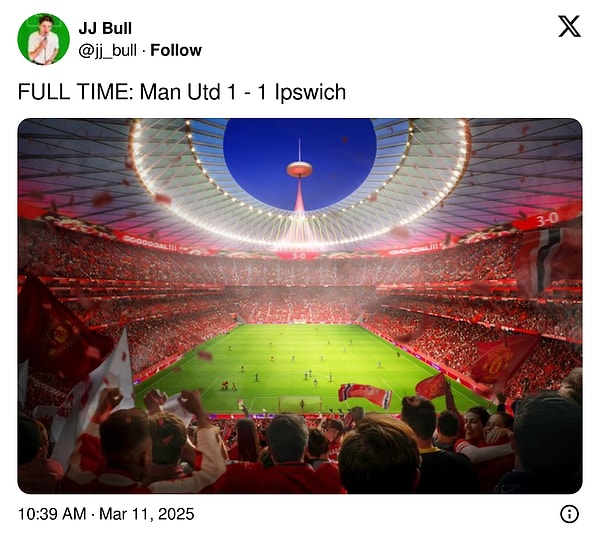Click the waving striped scarf near the pitch
600x544 pixels.
[x=365, y=394]
